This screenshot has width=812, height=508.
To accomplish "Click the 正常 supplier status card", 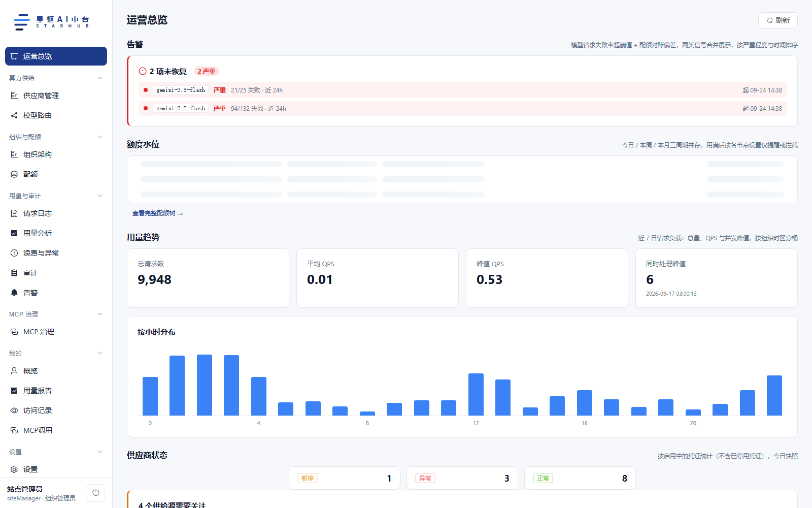I will coord(580,478).
